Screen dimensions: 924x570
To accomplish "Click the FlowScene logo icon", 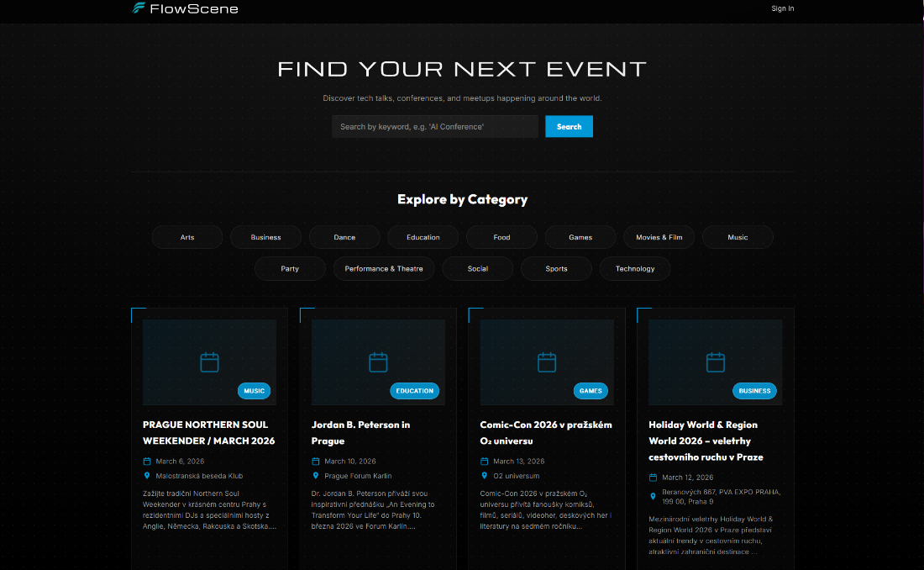I will (x=139, y=8).
